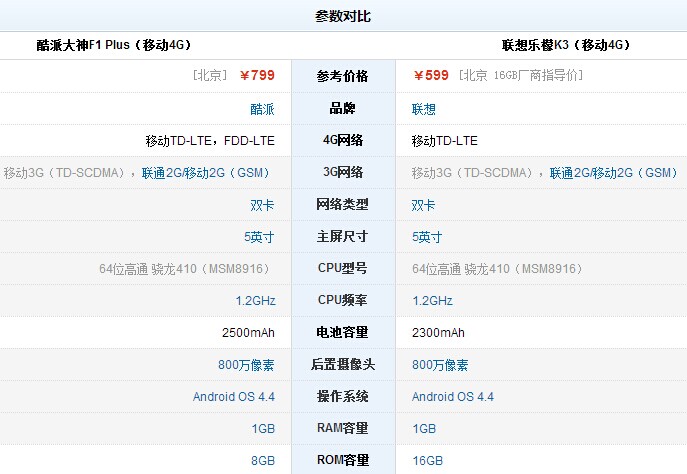Click the 联想乐檬K3（移动4G）heading

point(566,45)
